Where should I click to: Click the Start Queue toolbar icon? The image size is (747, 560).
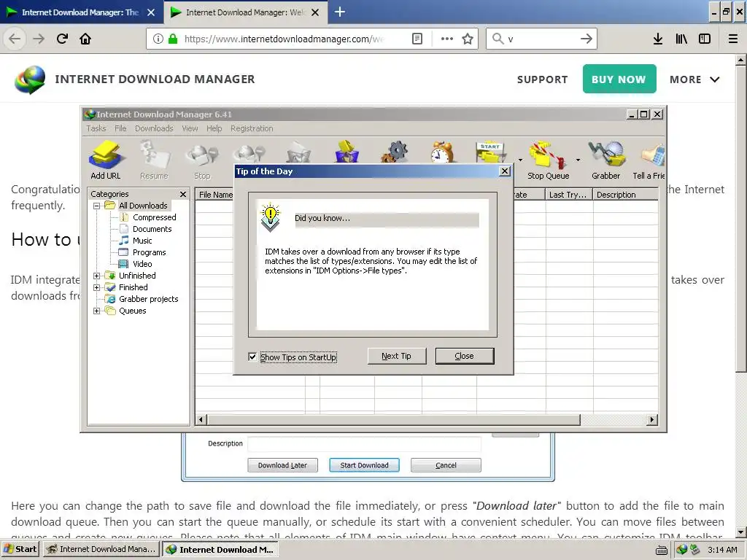[491, 152]
